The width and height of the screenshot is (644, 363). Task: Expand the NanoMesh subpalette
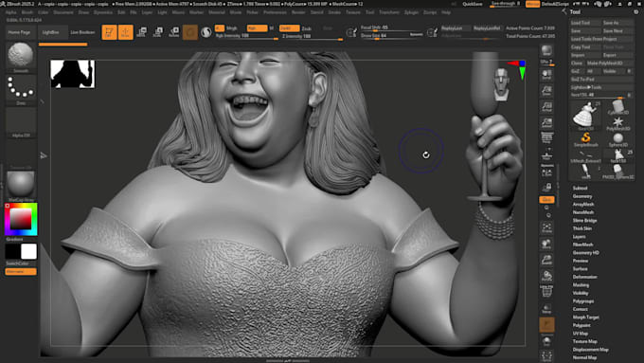(583, 212)
